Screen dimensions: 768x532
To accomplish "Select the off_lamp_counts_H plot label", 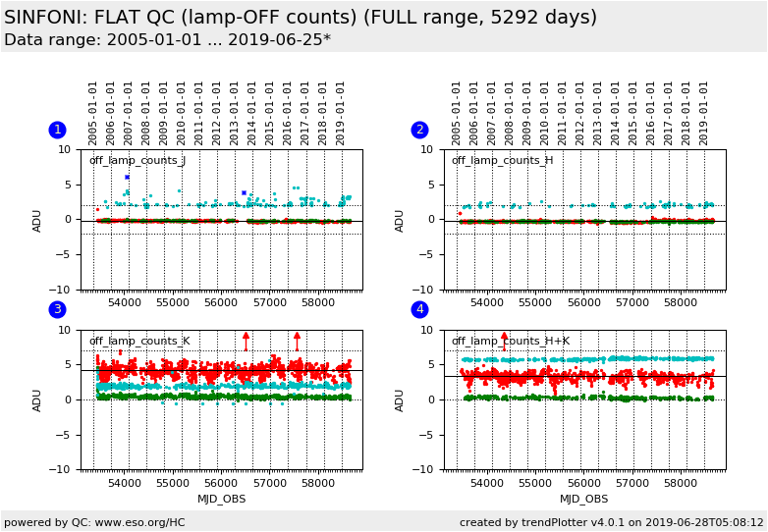I will point(502,161).
